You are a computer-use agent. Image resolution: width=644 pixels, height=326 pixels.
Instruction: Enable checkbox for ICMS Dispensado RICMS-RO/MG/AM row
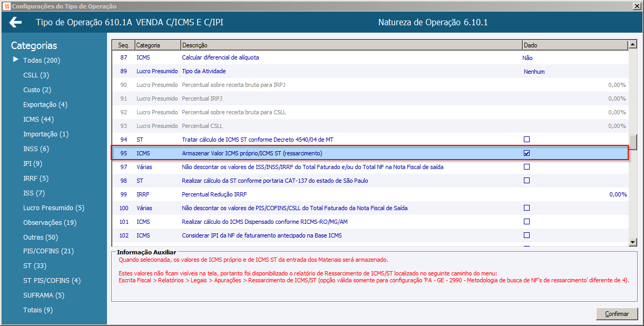click(x=526, y=222)
